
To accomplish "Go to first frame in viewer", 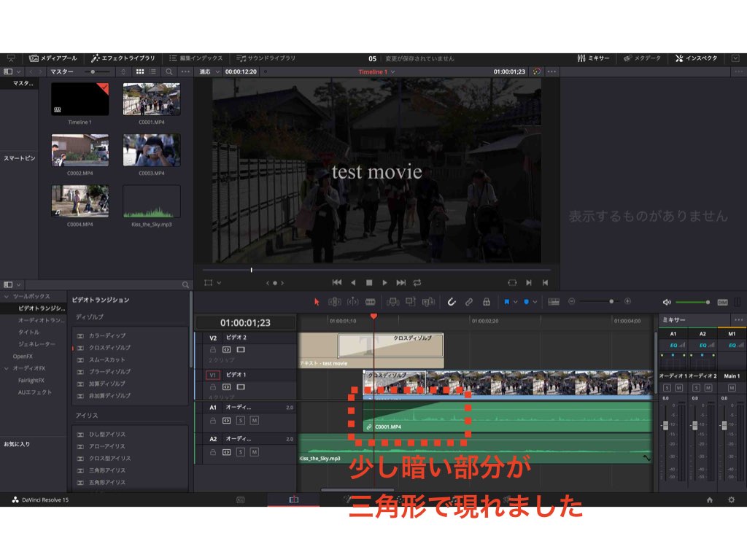I will coord(337,282).
